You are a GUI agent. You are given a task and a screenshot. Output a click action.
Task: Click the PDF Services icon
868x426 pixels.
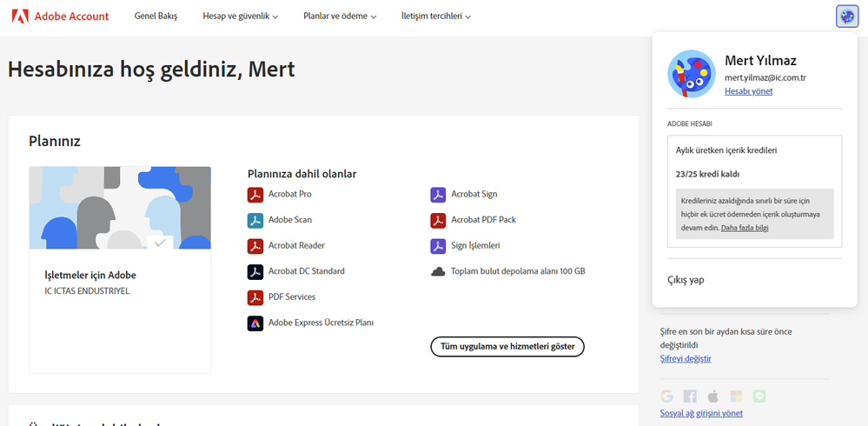click(255, 297)
